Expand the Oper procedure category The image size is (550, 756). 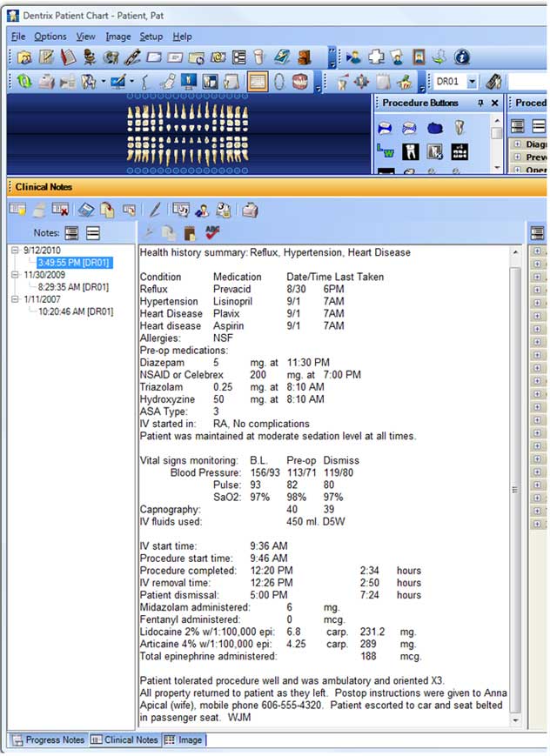coord(517,170)
